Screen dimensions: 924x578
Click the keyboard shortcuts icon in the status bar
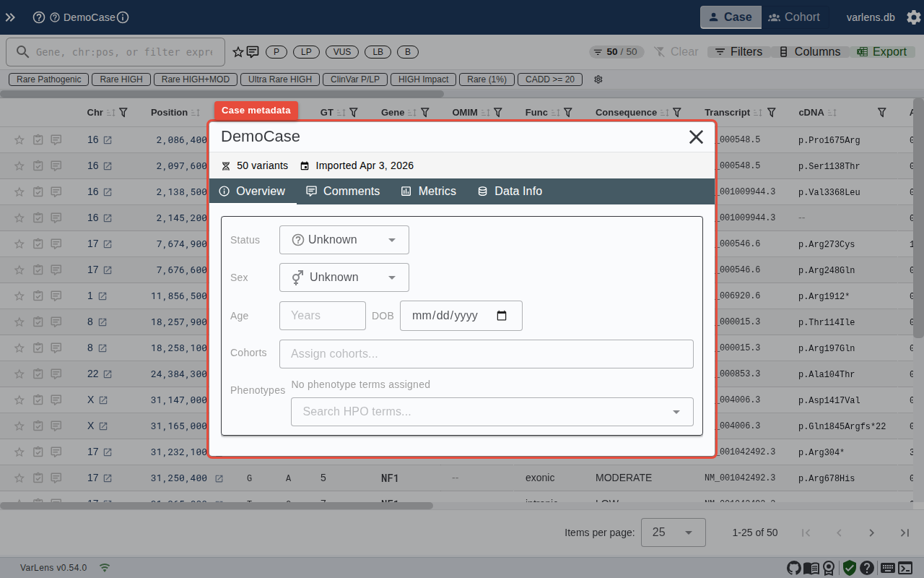coord(888,568)
